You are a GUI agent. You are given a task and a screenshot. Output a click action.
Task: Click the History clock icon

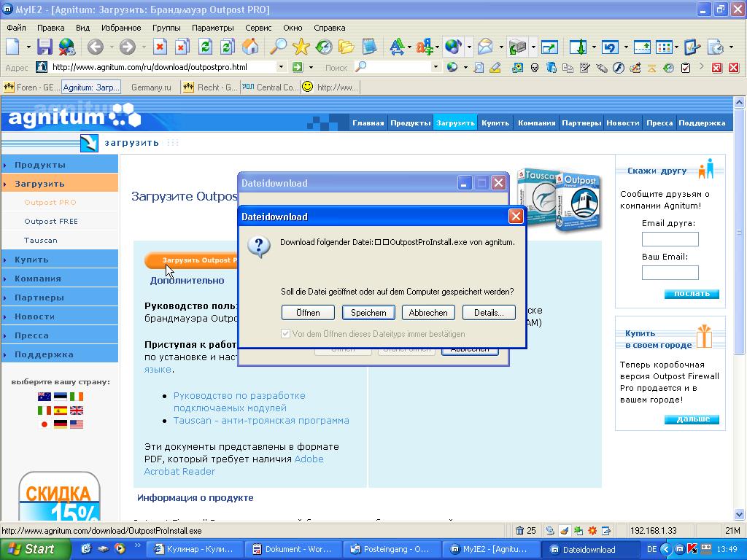tap(323, 47)
